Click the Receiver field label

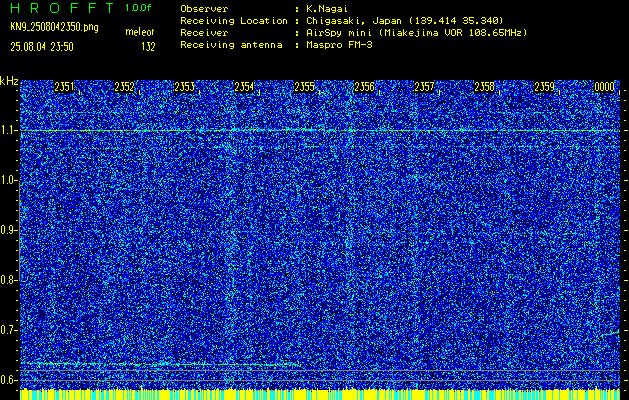pyautogui.click(x=204, y=33)
